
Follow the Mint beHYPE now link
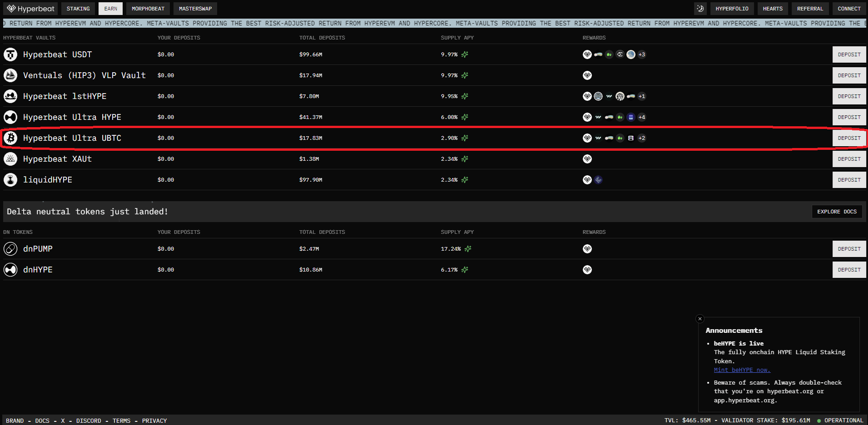pos(742,370)
